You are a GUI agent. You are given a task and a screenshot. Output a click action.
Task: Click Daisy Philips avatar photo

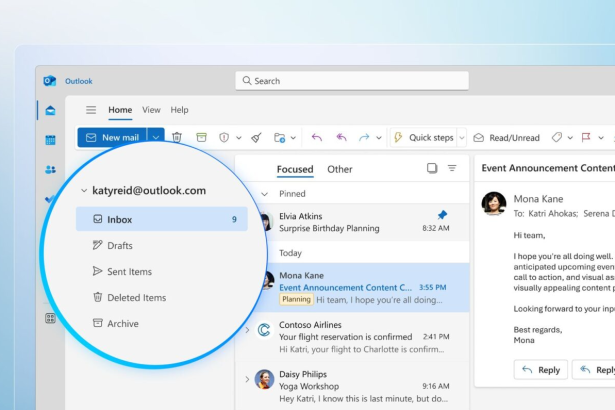coord(264,379)
